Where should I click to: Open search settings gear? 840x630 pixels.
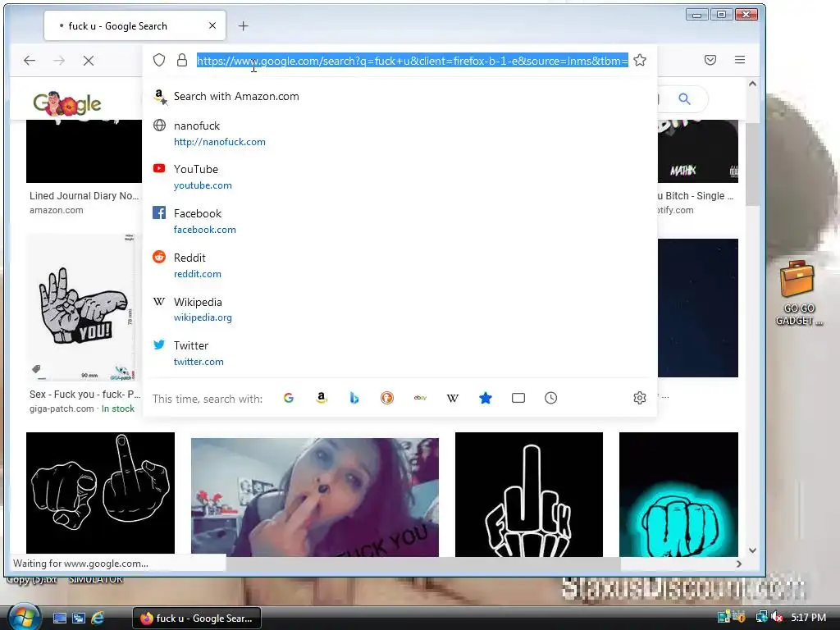pos(640,398)
